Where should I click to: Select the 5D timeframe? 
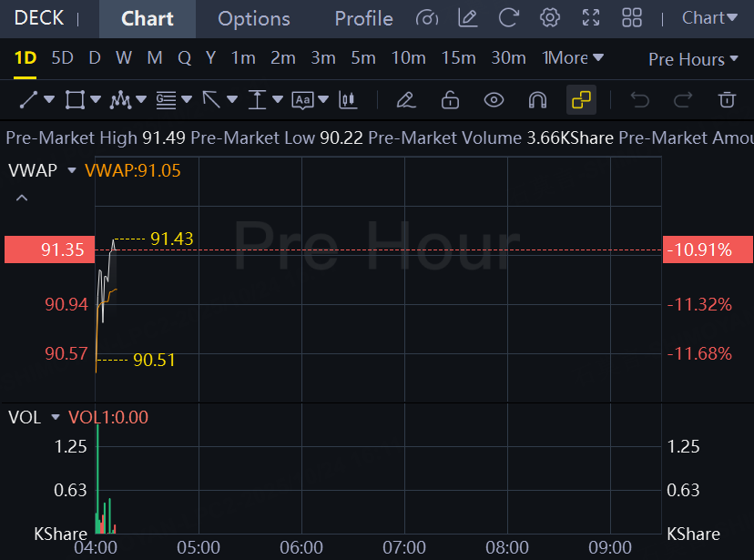tap(62, 58)
